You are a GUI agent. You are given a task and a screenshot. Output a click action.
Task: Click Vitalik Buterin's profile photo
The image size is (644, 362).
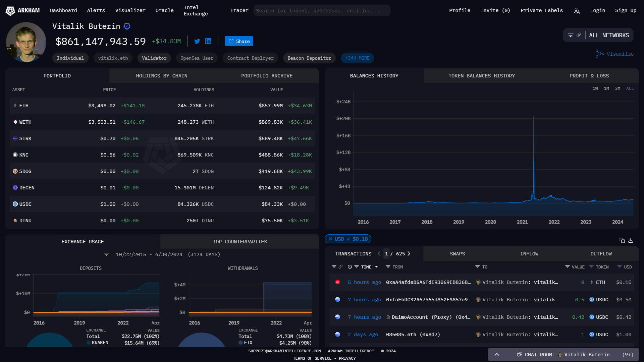[26, 42]
